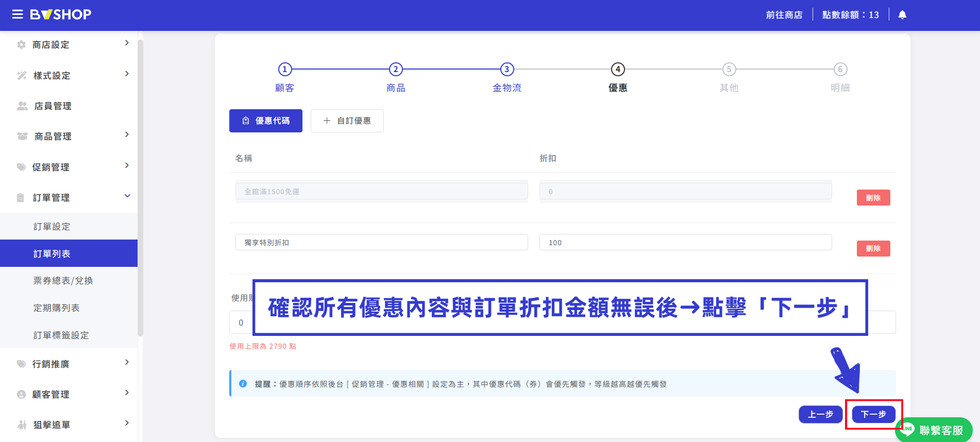Click the 下一步 button

874,414
